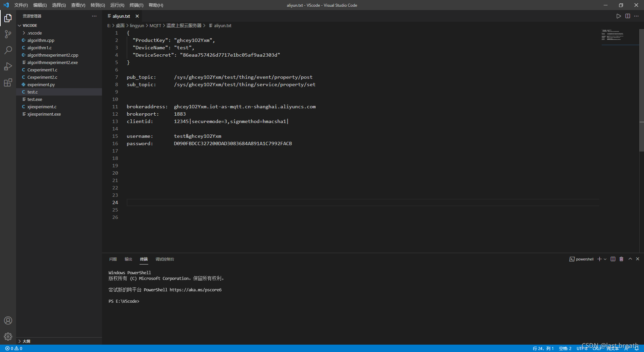Open the Run and Debug view
Image resolution: width=644 pixels, height=352 pixels.
coord(8,66)
